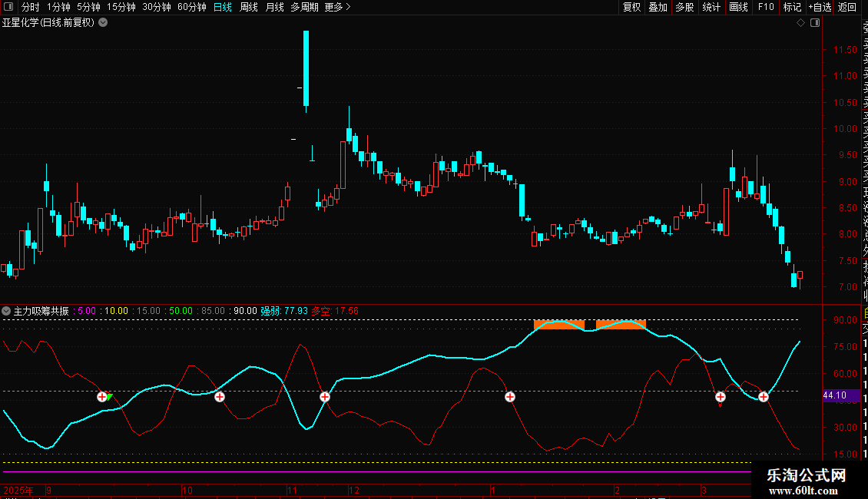Select the 1分钟 period
The height and width of the screenshot is (499, 868).
(x=58, y=7)
